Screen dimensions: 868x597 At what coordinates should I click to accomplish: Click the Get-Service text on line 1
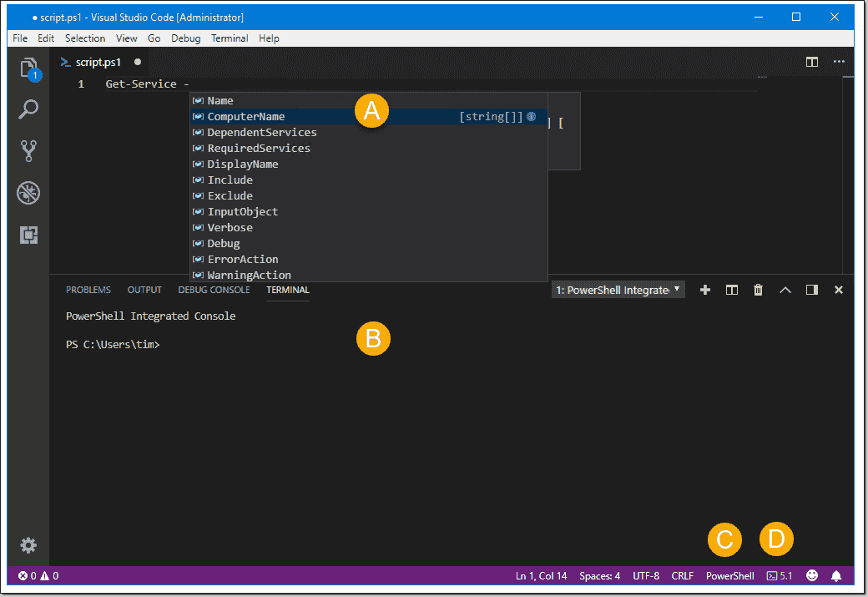tap(141, 84)
